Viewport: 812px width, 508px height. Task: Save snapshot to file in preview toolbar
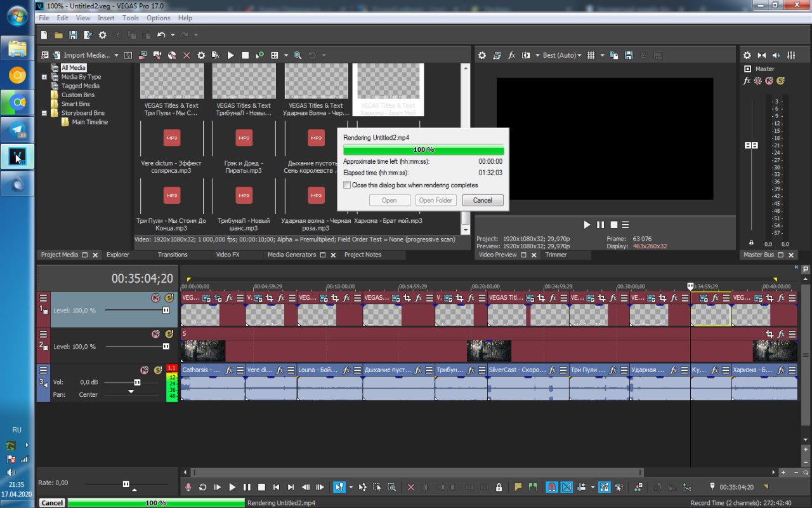click(x=629, y=55)
